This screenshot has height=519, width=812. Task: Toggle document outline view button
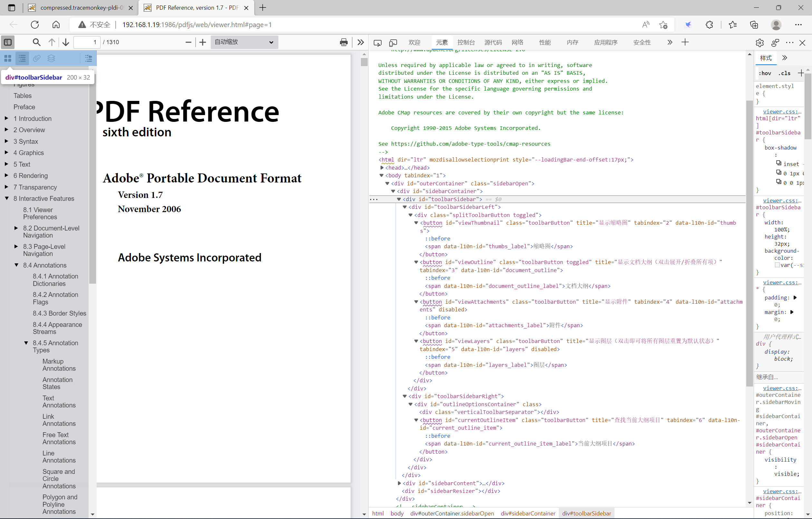(x=22, y=58)
